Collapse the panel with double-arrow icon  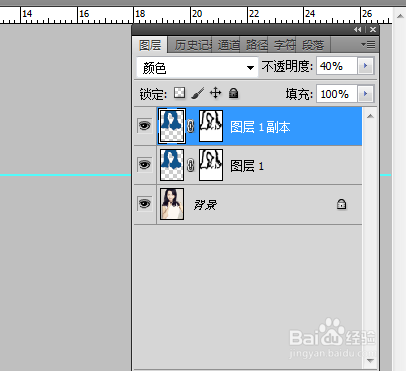[x=358, y=30]
